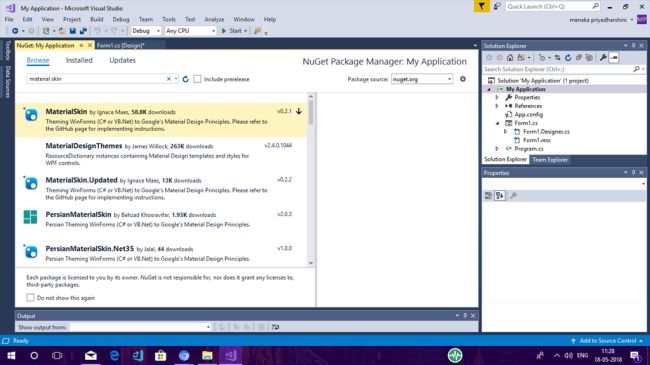Click Add to Source Control
Screen dimensions: 650x365
[607, 341]
